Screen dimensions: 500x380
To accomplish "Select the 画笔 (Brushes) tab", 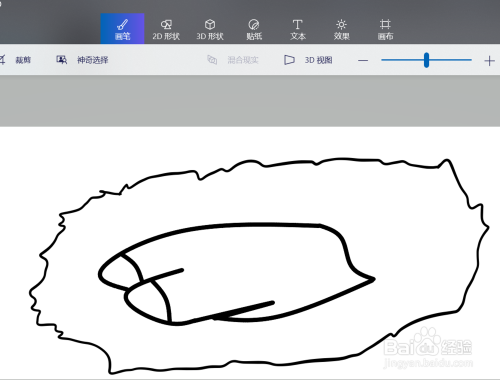I will (x=122, y=29).
